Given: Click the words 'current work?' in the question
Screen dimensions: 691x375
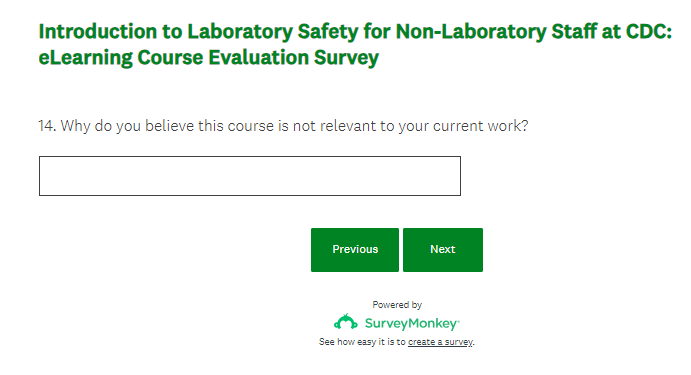Looking at the screenshot, I should [x=481, y=126].
